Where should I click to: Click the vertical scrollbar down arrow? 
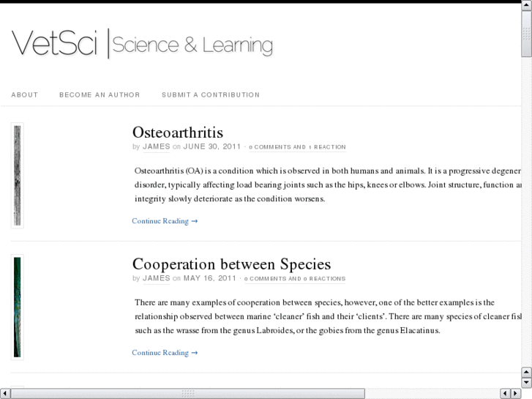(526, 382)
